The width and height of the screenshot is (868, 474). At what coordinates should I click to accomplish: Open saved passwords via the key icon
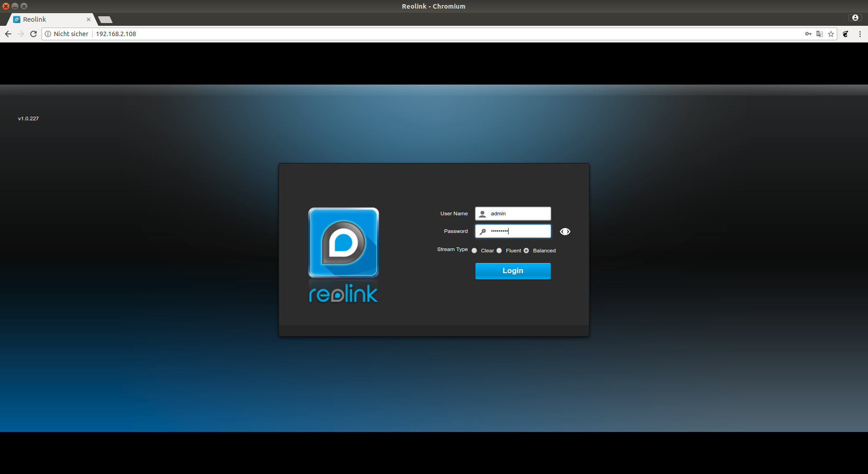click(808, 34)
